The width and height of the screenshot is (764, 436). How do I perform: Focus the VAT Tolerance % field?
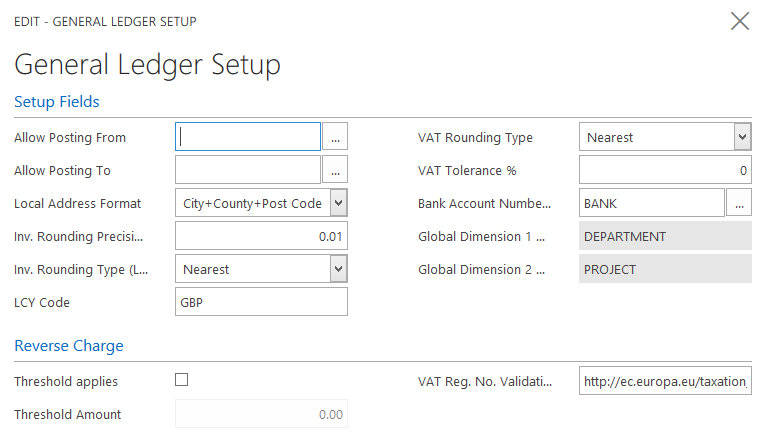click(665, 170)
